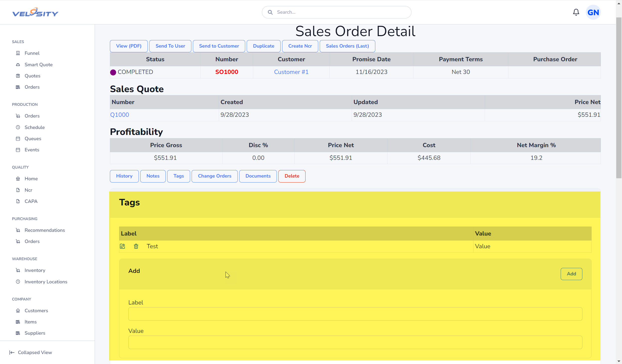This screenshot has height=364, width=622.
Task: Click into the Search field
Action: pyautogui.click(x=336, y=12)
